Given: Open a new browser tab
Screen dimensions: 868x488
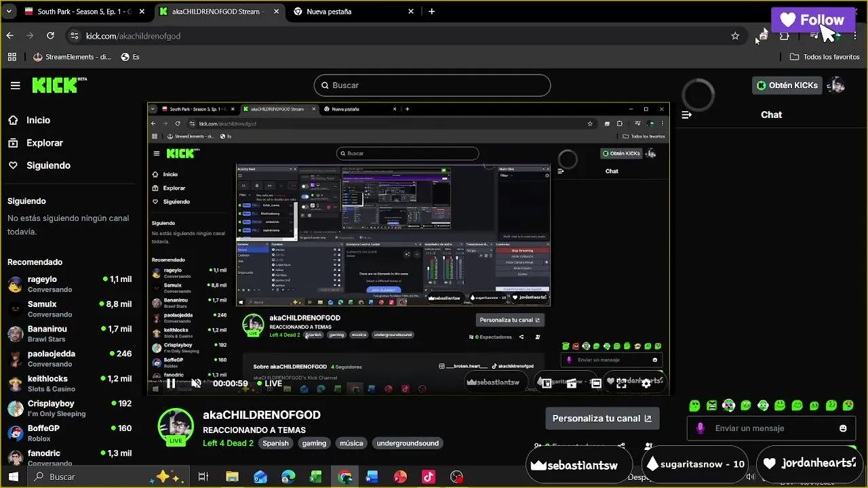Looking at the screenshot, I should [432, 12].
